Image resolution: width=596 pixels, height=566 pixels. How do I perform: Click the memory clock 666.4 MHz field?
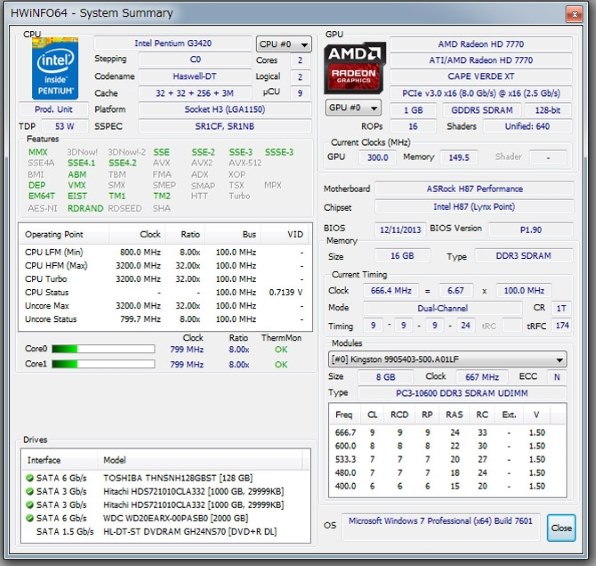tap(391, 291)
